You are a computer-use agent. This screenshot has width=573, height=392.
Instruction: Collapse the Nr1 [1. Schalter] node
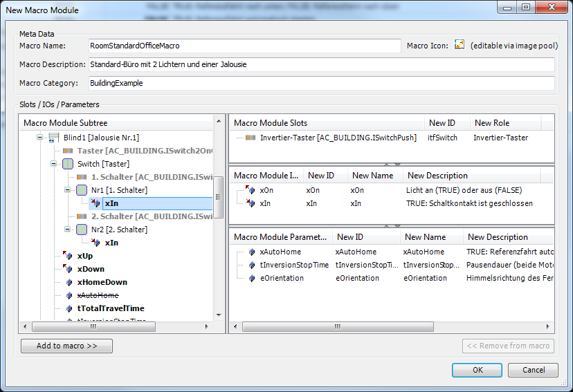(68, 190)
